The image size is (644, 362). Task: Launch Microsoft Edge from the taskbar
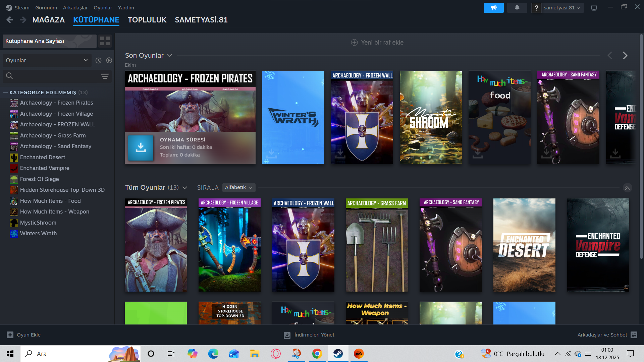pos(213,354)
